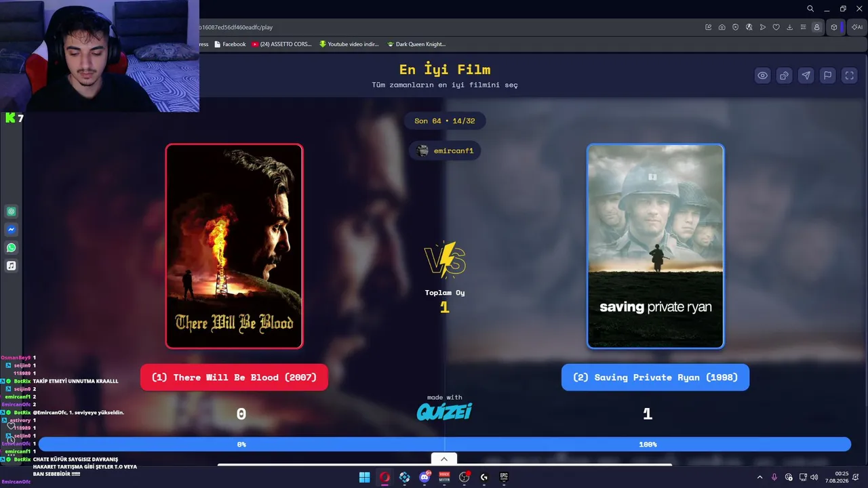Click the send flow arrow icon in address bar
The width and height of the screenshot is (868, 488).
coord(763,27)
